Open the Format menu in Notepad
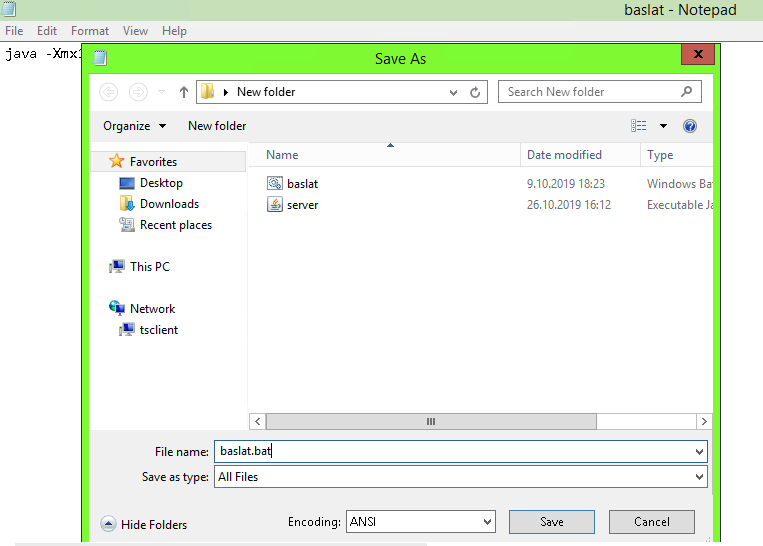The image size is (763, 546). point(90,31)
